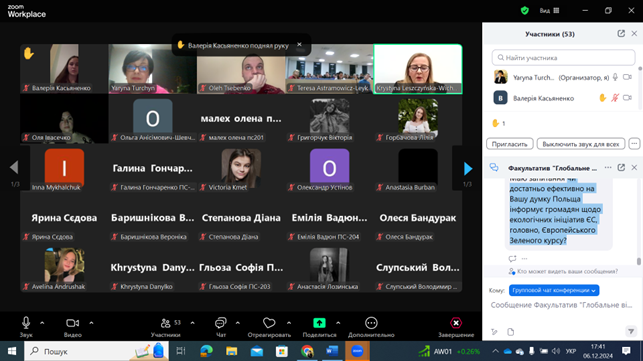Toggle the microphone Audio button
643x361 pixels.
point(26,323)
